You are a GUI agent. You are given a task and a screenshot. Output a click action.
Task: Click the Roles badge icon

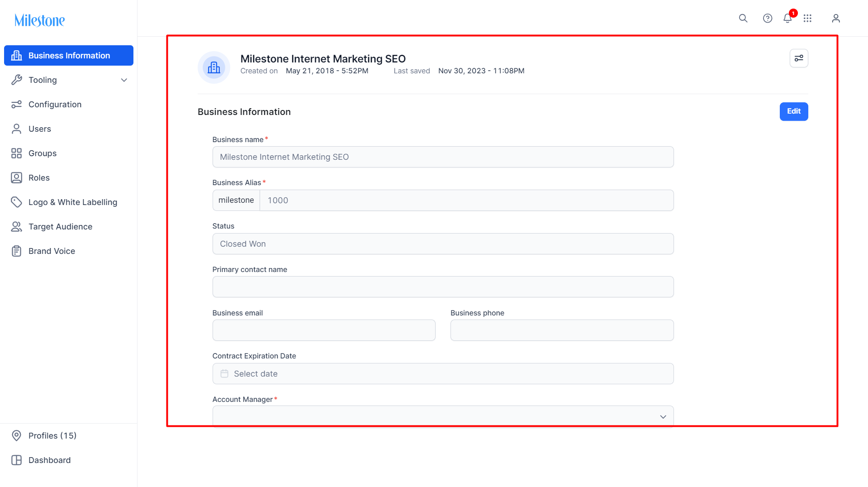coord(17,178)
